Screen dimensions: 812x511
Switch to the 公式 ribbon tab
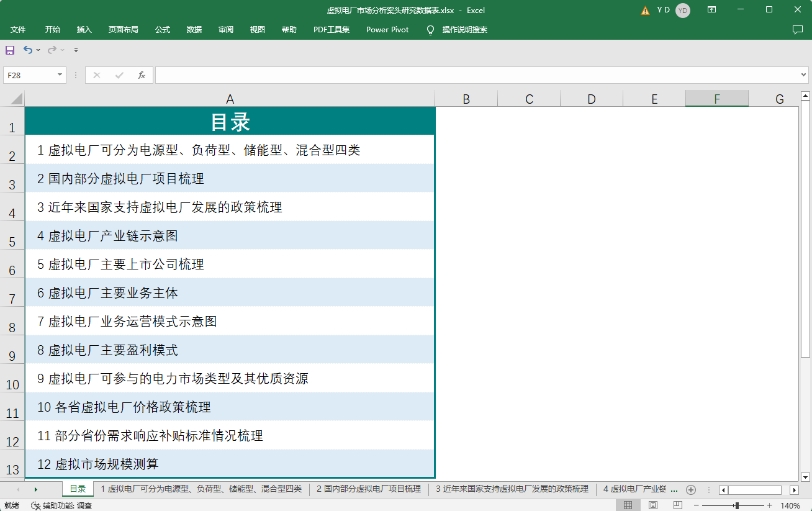pos(163,30)
